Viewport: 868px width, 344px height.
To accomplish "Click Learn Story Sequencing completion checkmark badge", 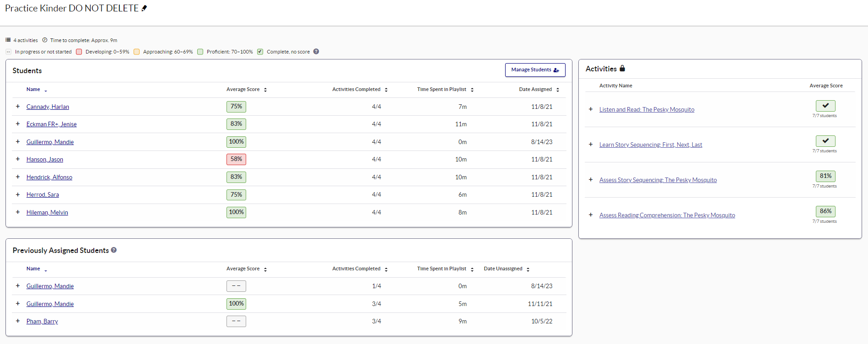I will 825,141.
